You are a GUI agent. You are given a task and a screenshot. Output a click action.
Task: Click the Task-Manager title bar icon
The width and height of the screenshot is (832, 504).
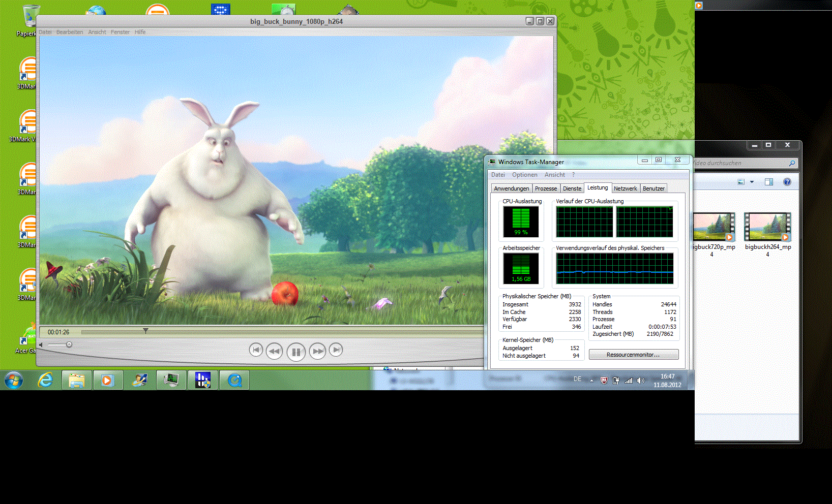point(492,162)
